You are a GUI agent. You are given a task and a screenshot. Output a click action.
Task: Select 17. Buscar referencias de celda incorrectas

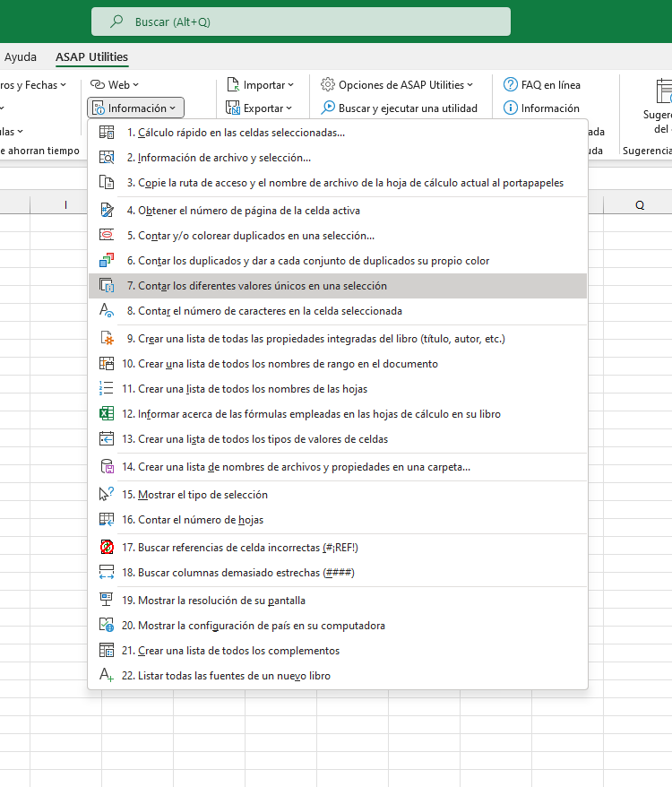[x=337, y=547]
